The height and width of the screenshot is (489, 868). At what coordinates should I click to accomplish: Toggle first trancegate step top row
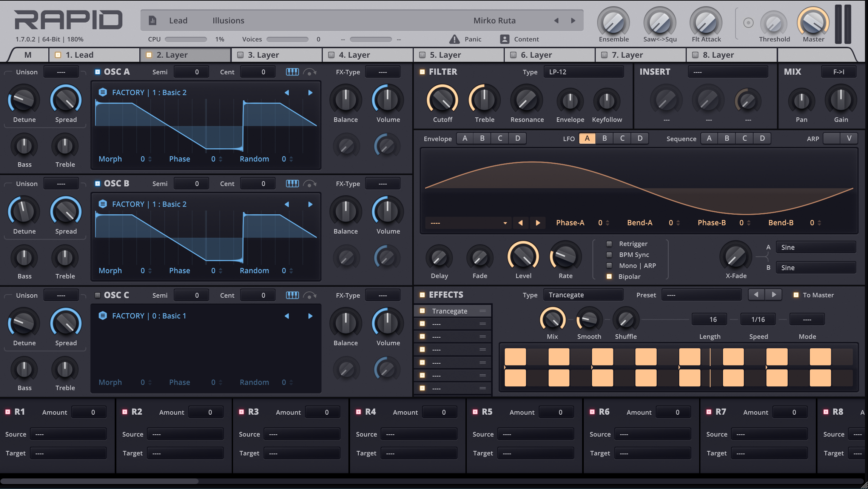click(x=515, y=357)
